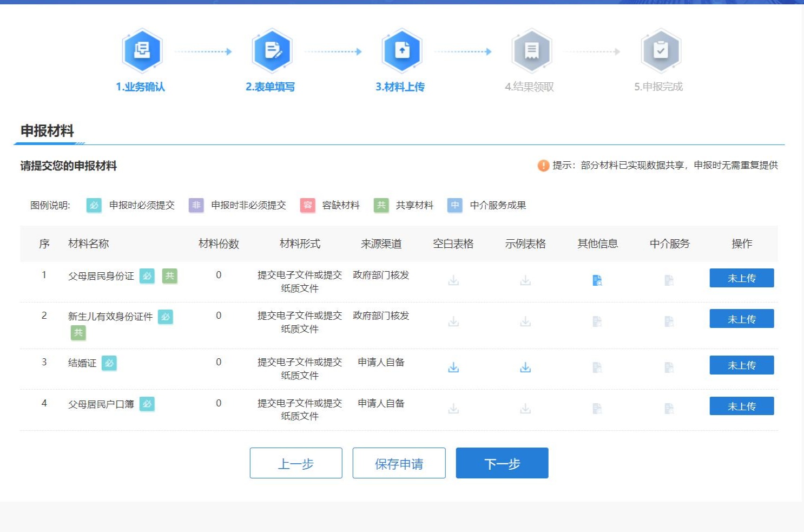Download example form for 结婚证
The width and height of the screenshot is (804, 532).
coord(525,367)
